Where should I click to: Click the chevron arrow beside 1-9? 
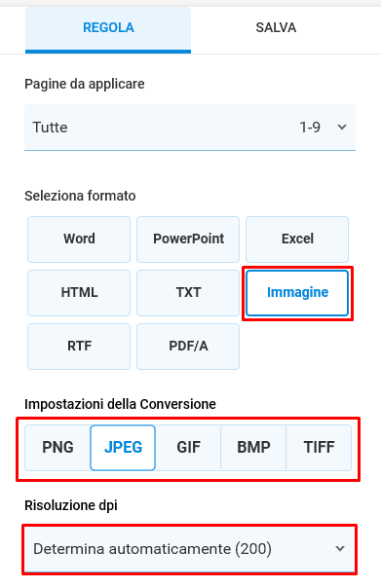tap(342, 128)
